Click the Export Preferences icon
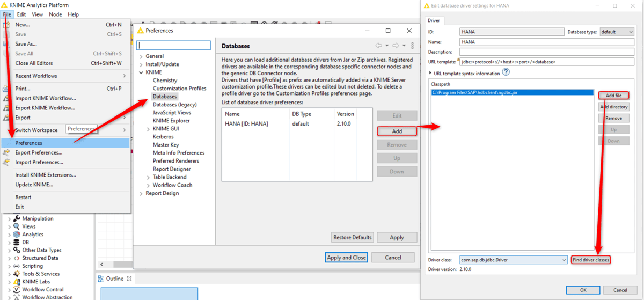 tap(7, 153)
